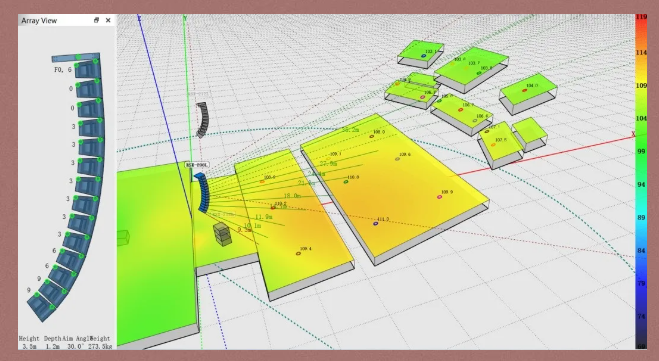This screenshot has height=361, width=659.
Task: Close the Array View panel
Action: pyautogui.click(x=108, y=20)
